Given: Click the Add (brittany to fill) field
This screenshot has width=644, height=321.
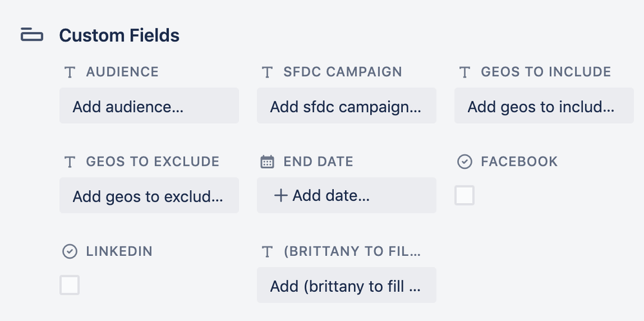Looking at the screenshot, I should (346, 286).
